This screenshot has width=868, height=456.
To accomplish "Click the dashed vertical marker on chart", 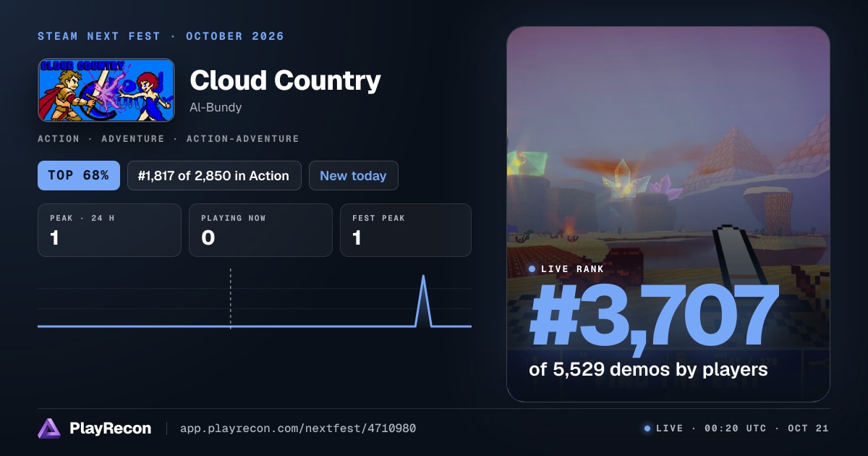I will tap(230, 298).
